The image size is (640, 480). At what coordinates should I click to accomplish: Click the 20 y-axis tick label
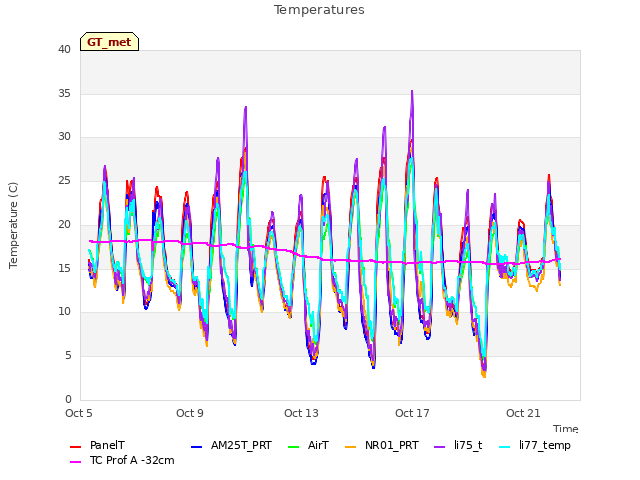[x=64, y=224]
